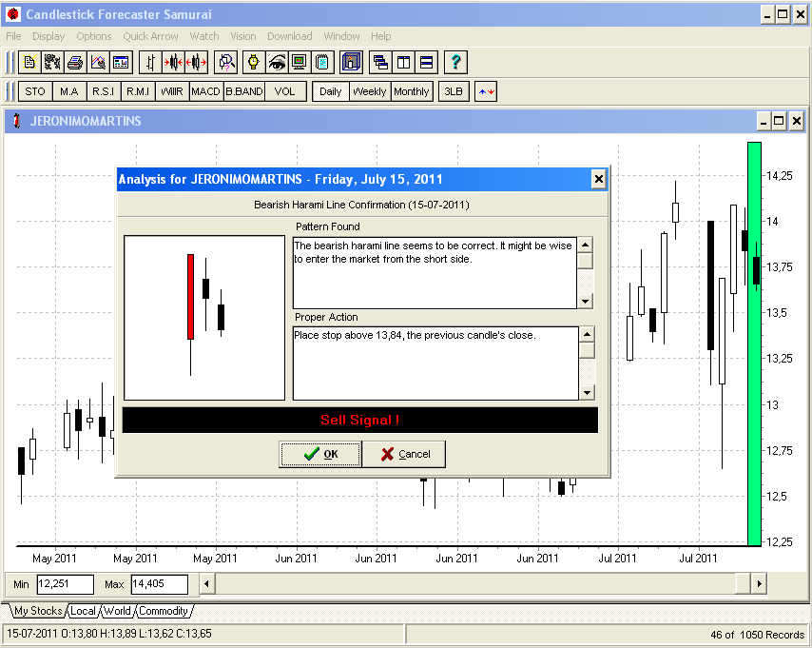Click the eye vision icon
The height and width of the screenshot is (648, 812).
click(x=277, y=63)
